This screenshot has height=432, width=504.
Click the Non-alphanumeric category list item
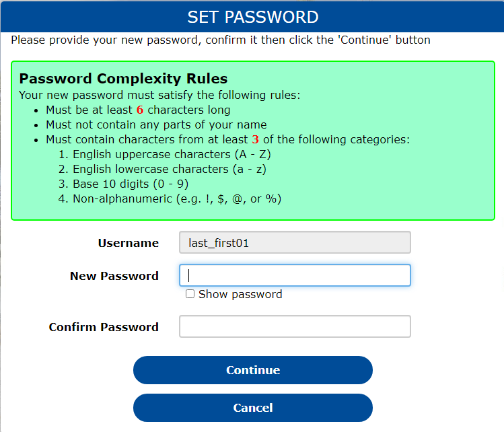coord(177,199)
